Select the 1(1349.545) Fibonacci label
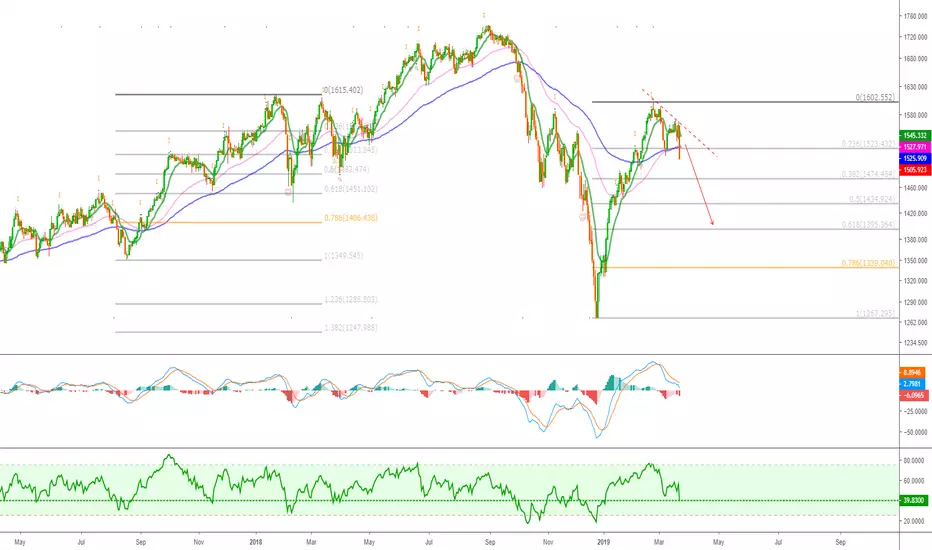This screenshot has width=932, height=550. tap(344, 256)
